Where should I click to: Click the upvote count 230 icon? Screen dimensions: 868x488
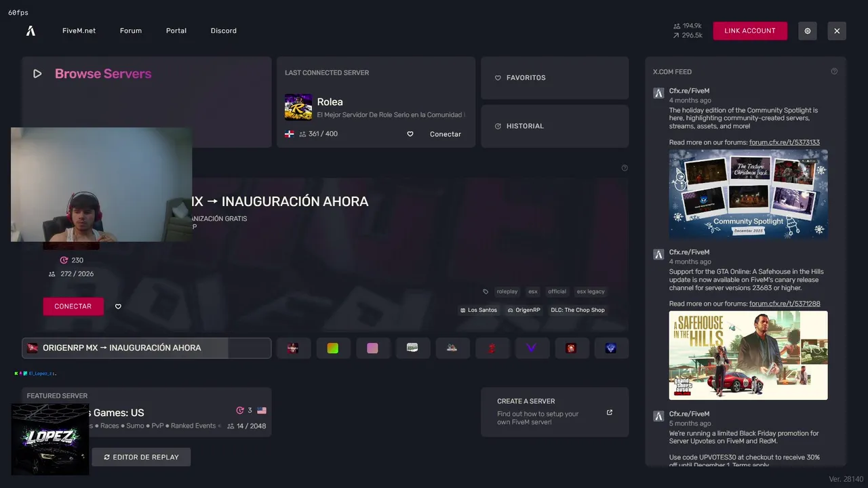click(64, 260)
